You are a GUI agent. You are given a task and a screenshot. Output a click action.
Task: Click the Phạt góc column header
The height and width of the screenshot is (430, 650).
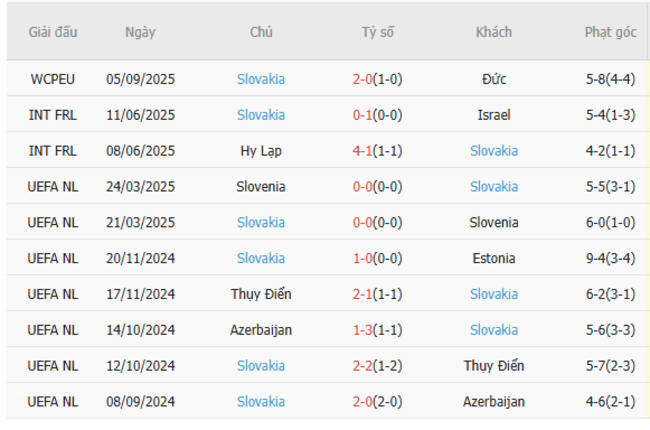click(x=610, y=32)
